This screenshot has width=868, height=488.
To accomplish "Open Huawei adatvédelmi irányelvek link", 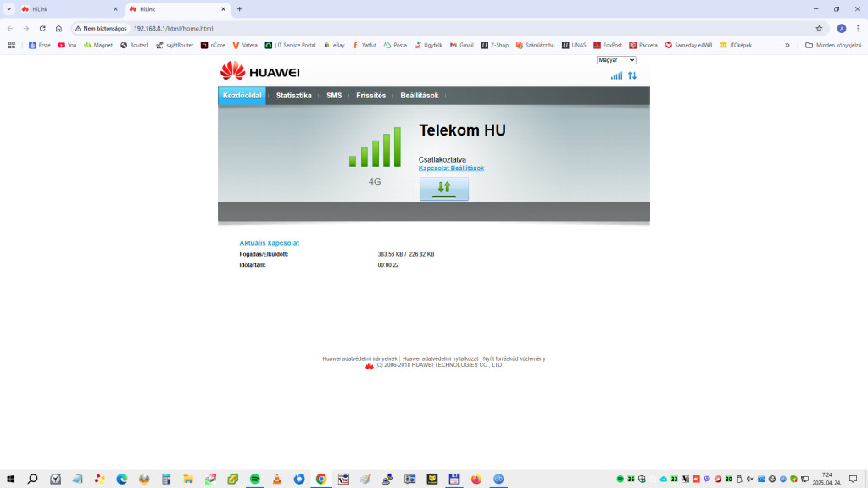I will pyautogui.click(x=359, y=358).
